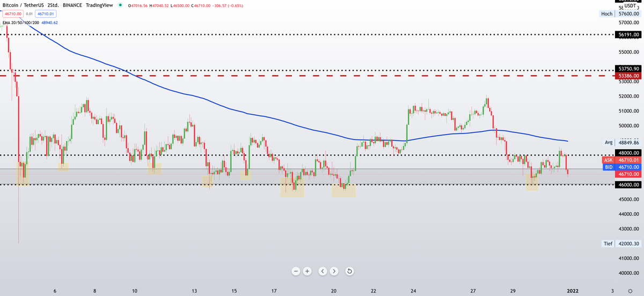Click the 51000.00 price axis label
Viewport: 644px width, 296px height.
pyautogui.click(x=628, y=112)
